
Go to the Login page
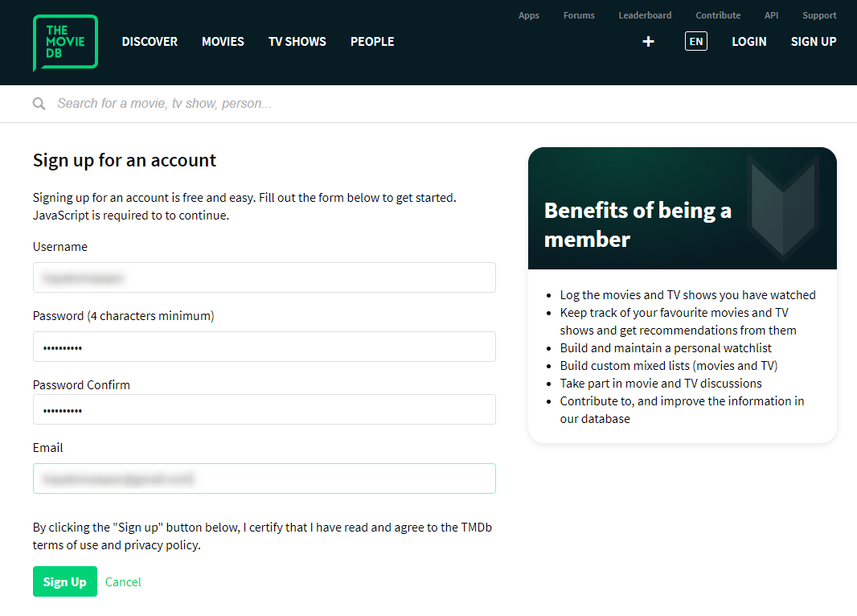749,42
